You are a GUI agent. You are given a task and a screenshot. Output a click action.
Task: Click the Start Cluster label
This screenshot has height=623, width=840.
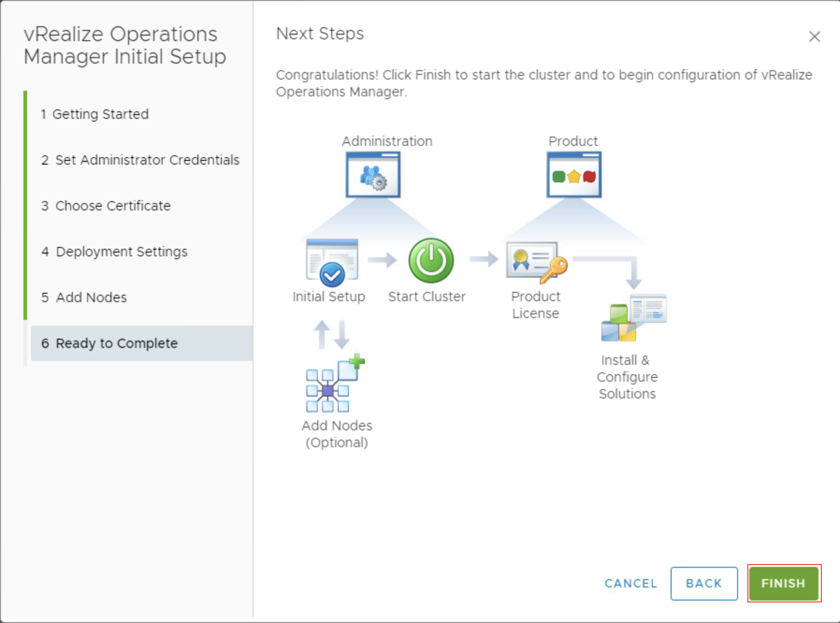427,297
